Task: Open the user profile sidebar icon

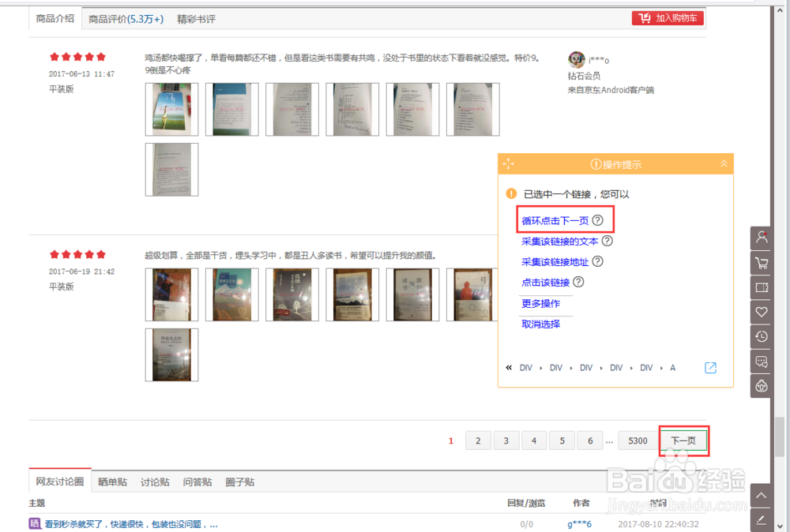Action: [x=762, y=238]
